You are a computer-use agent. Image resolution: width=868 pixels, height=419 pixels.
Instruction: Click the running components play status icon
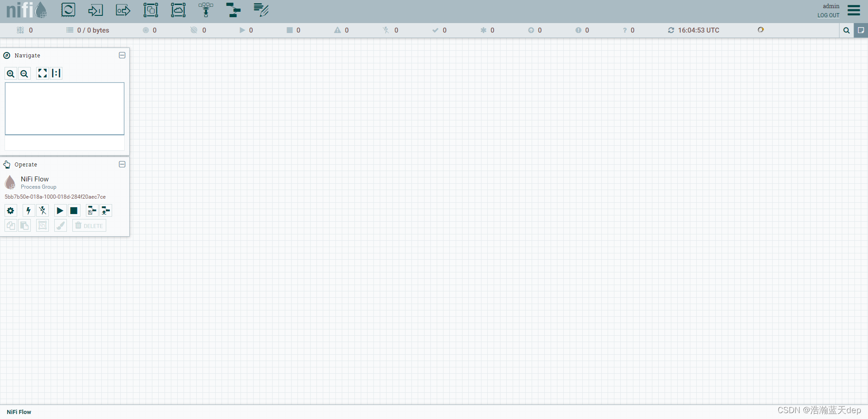242,30
